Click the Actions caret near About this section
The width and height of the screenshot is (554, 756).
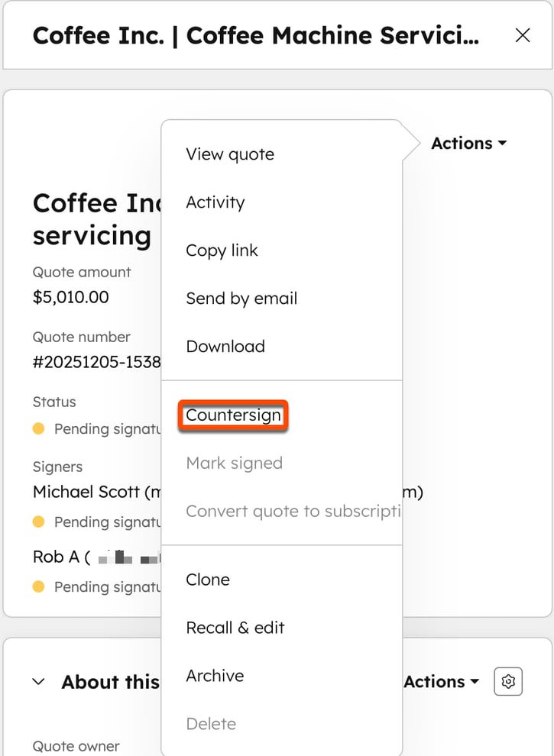pos(475,681)
